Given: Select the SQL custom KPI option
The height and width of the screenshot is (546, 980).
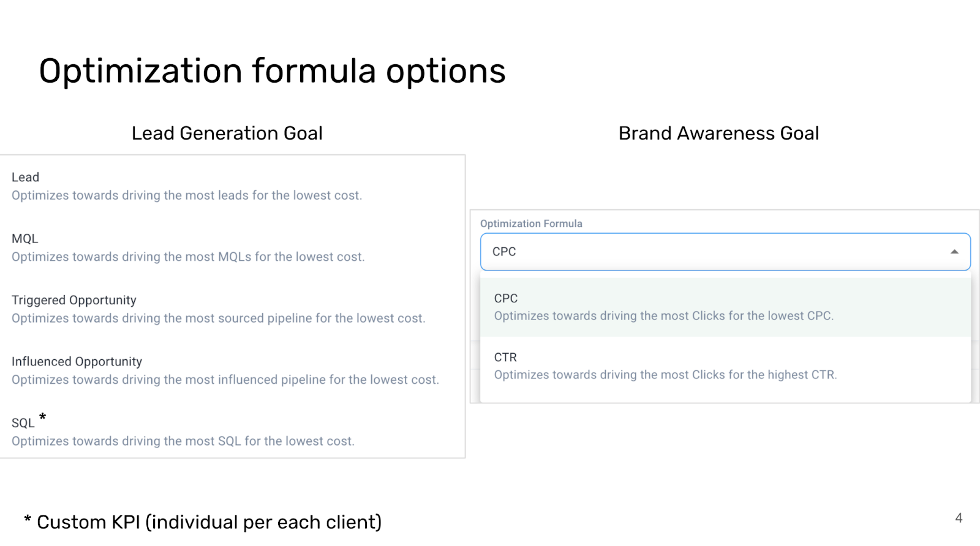Looking at the screenshot, I should (233, 432).
